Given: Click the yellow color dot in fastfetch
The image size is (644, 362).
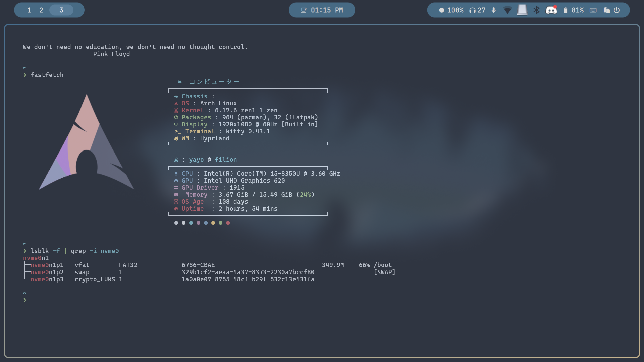Looking at the screenshot, I should pyautogui.click(x=213, y=223).
